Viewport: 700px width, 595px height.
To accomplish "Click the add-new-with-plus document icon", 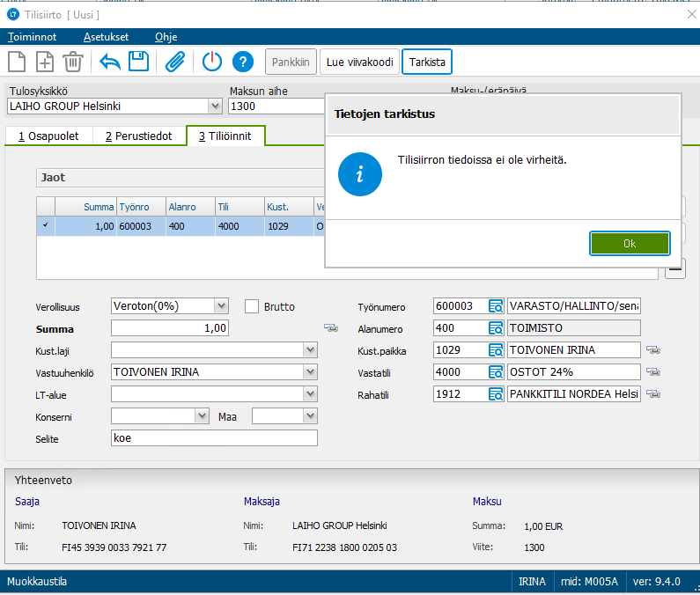I will tap(45, 62).
